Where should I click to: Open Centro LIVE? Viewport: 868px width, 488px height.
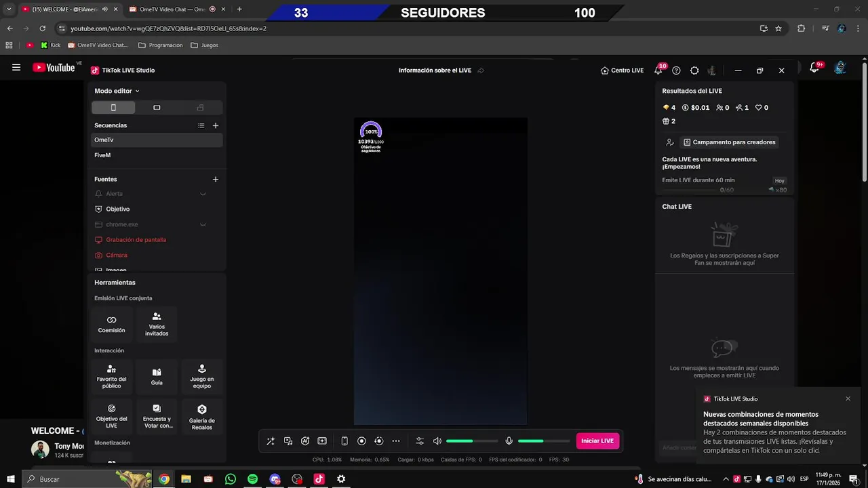pos(622,70)
